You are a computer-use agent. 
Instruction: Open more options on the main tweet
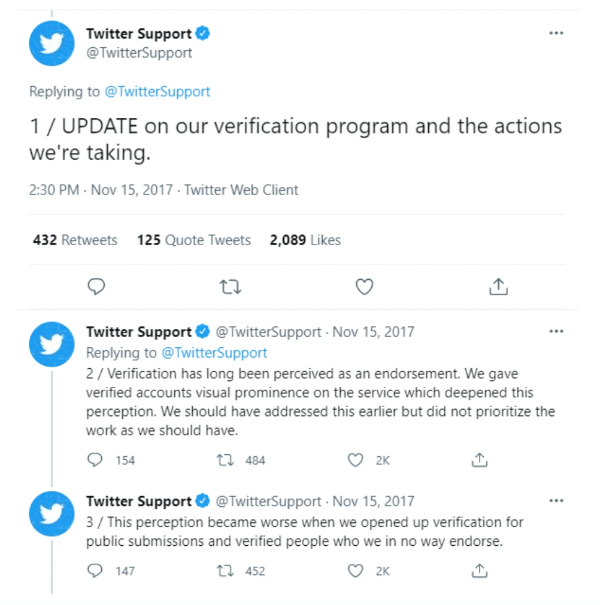click(x=556, y=33)
